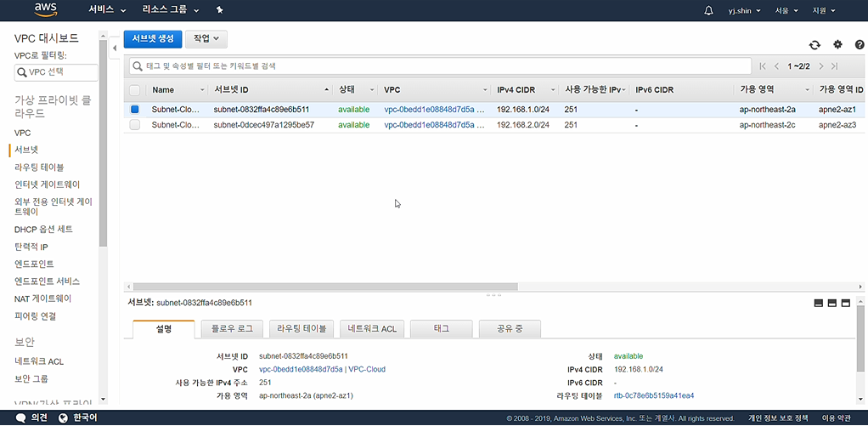868x426 pixels.
Task: Open table settings gear icon
Action: 837,44
